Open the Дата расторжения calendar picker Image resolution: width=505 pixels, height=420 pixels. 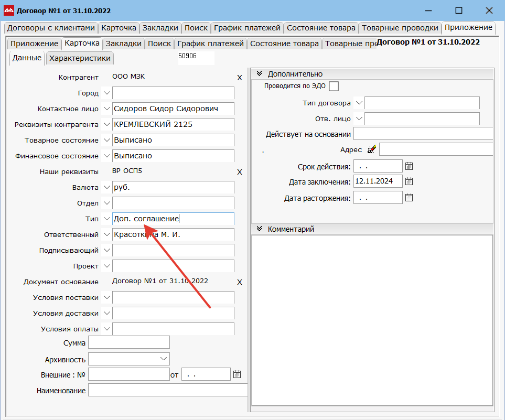tap(409, 198)
